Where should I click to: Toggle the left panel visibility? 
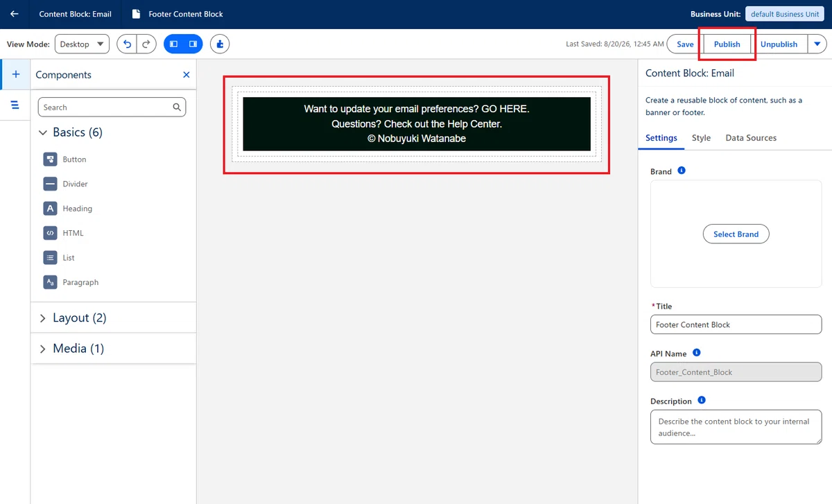(x=174, y=44)
